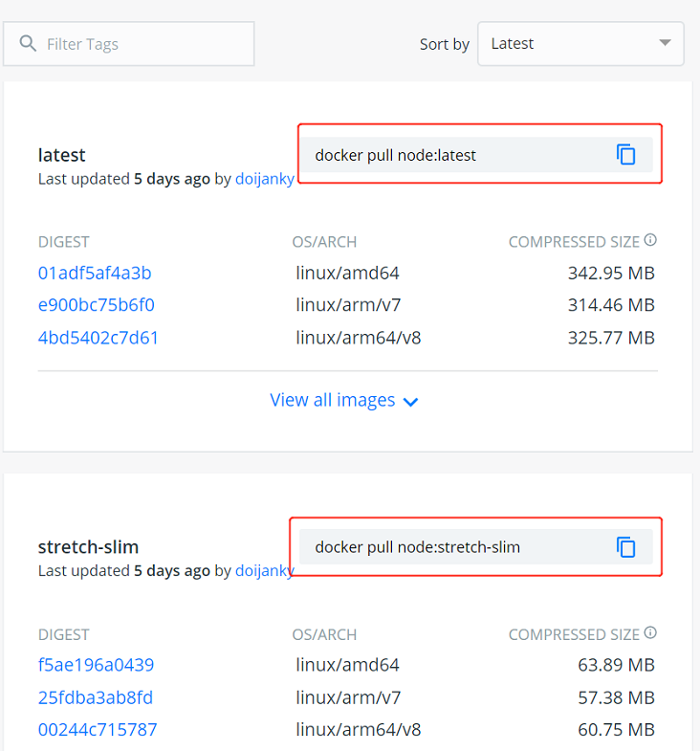The width and height of the screenshot is (700, 751).
Task: Click the docker pull node:latest command text
Action: coord(395,155)
